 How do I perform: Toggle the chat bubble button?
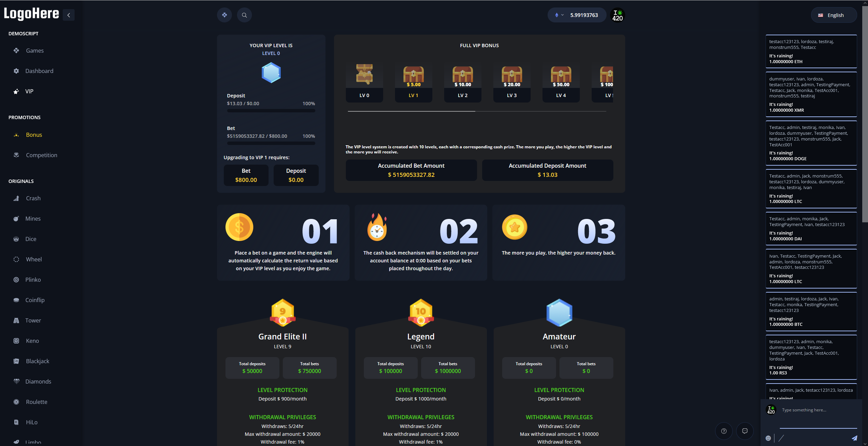[745, 431]
